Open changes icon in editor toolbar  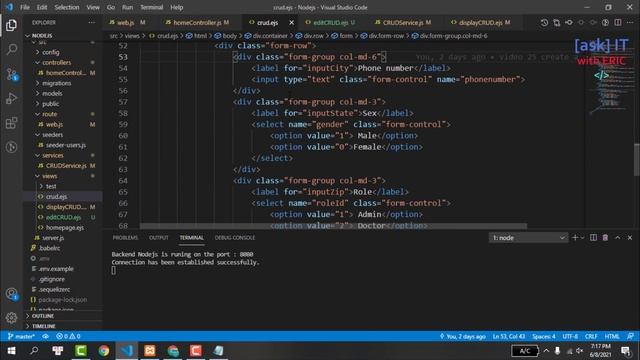(x=556, y=22)
